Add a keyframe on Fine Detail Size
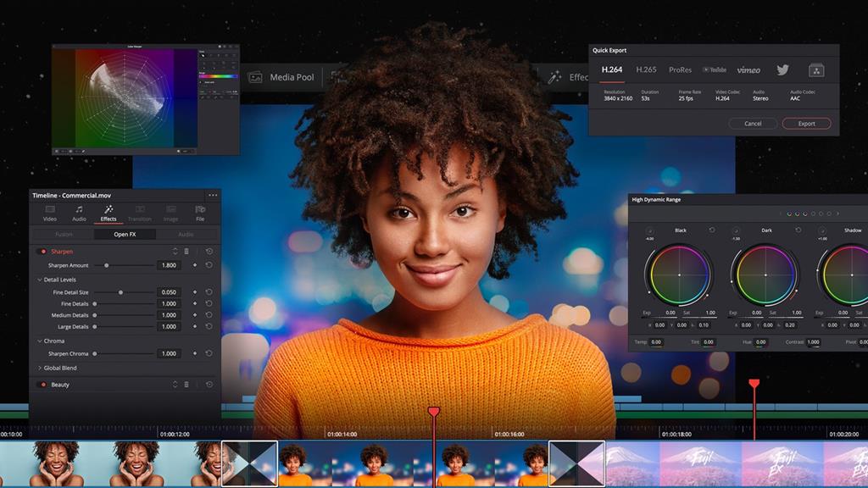The image size is (868, 488). (193, 292)
